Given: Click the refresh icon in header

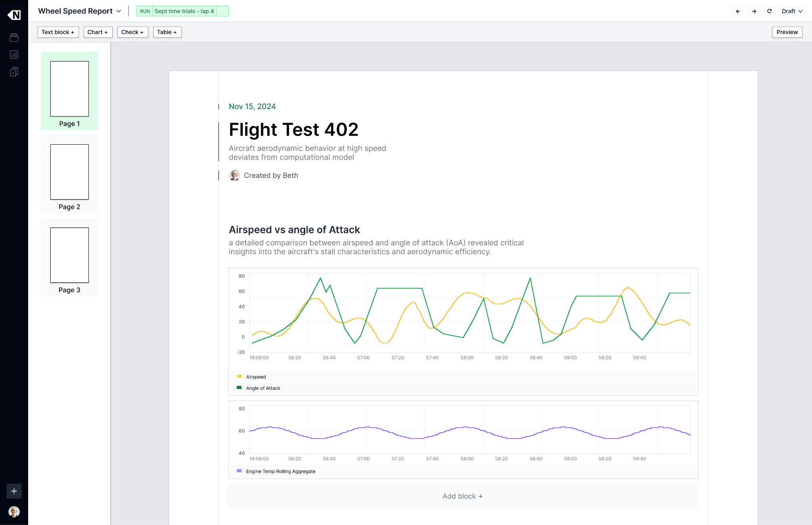Looking at the screenshot, I should point(769,11).
